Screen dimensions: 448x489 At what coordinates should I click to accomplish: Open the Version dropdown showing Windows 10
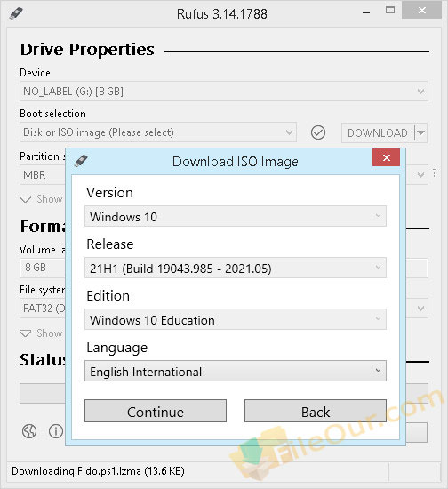[236, 216]
